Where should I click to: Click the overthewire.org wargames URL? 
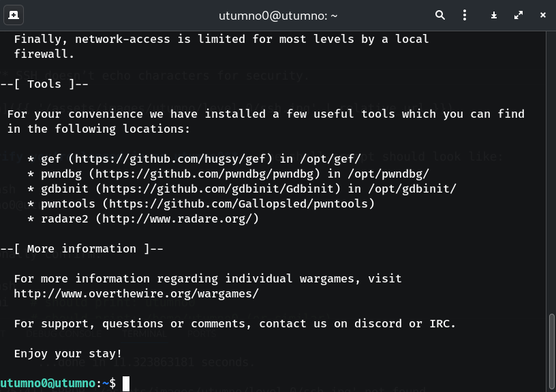tap(136, 293)
